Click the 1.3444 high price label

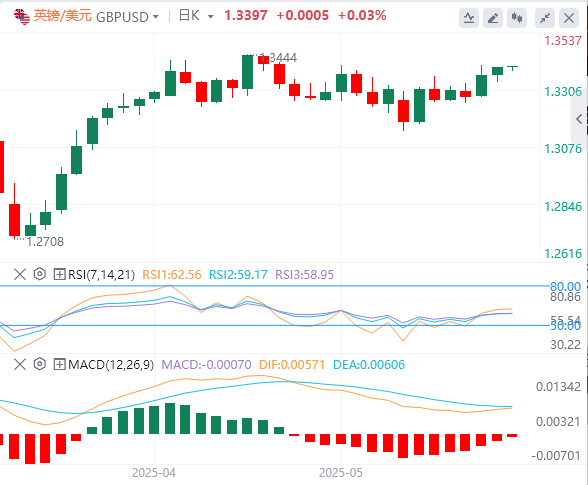(x=278, y=58)
